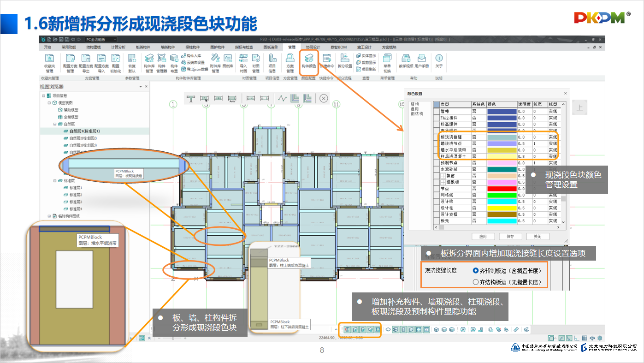Viewport: 644px width, 363px height.
Task: Open the 指标与检查 ribbon tab
Action: pos(244,47)
